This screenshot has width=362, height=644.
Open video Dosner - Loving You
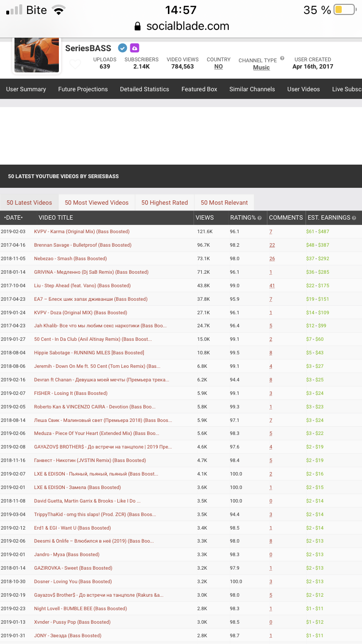73,582
